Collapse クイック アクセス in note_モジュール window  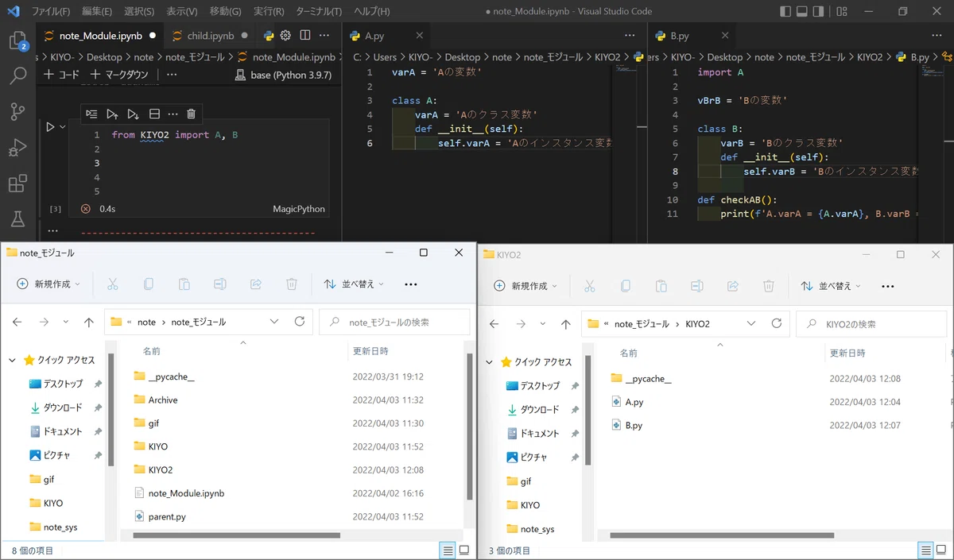pos(12,360)
